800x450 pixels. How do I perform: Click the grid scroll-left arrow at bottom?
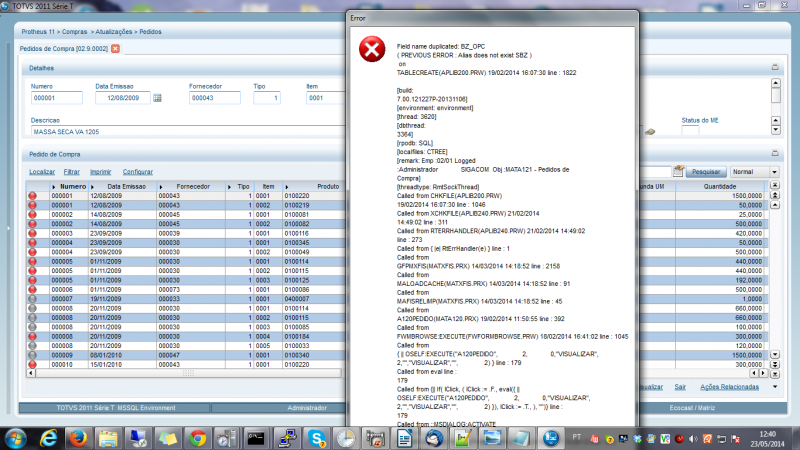point(31,373)
